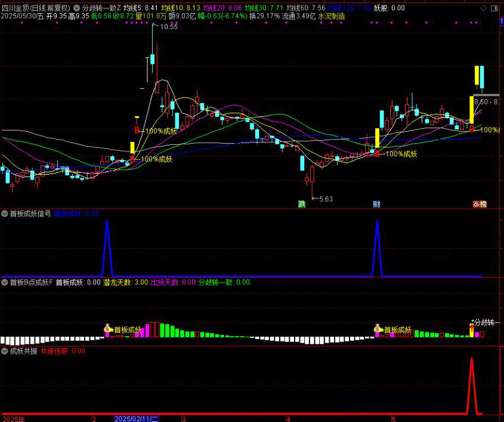Click the second money bag 首板成妖 icon
Image resolution: width=504 pixels, height=422 pixels.
coord(378,328)
